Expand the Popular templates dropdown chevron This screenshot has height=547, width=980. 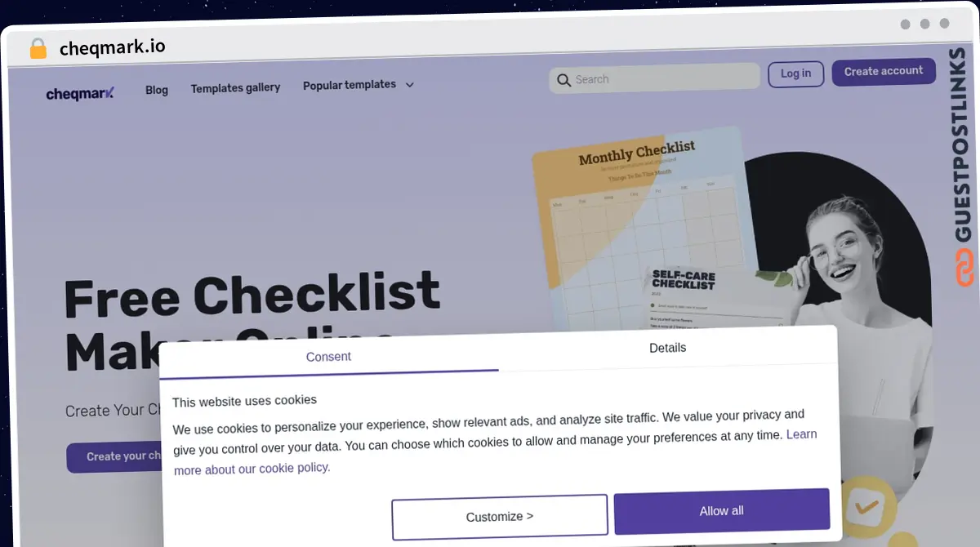[x=410, y=85]
